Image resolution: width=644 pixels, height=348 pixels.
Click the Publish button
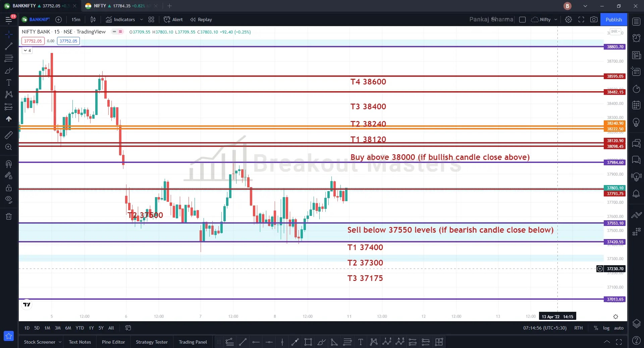tap(613, 19)
